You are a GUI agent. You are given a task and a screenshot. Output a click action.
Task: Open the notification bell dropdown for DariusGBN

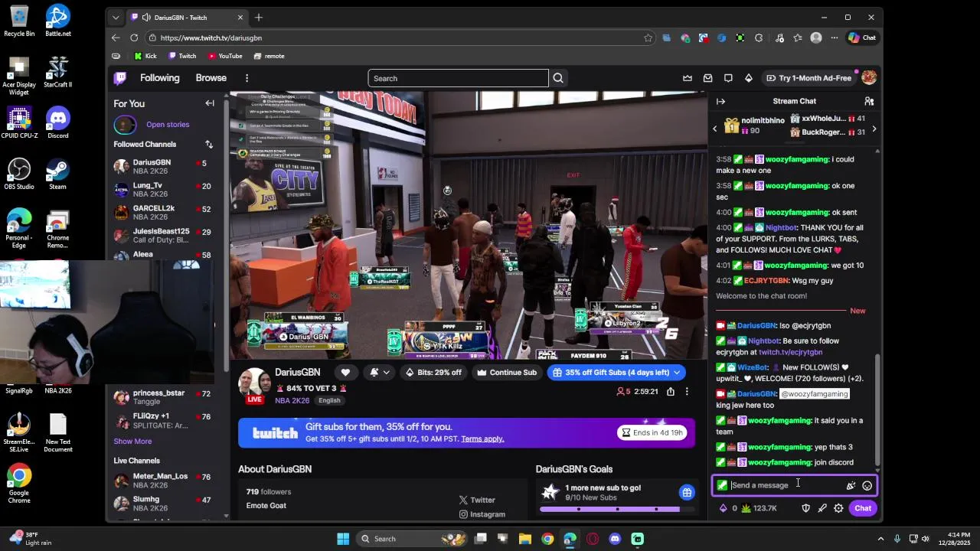click(379, 373)
